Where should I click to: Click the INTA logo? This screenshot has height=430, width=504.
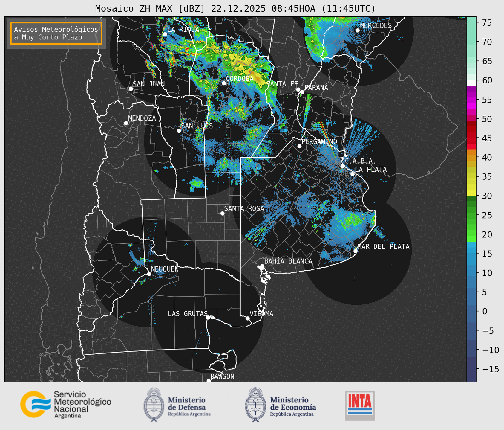click(x=360, y=405)
